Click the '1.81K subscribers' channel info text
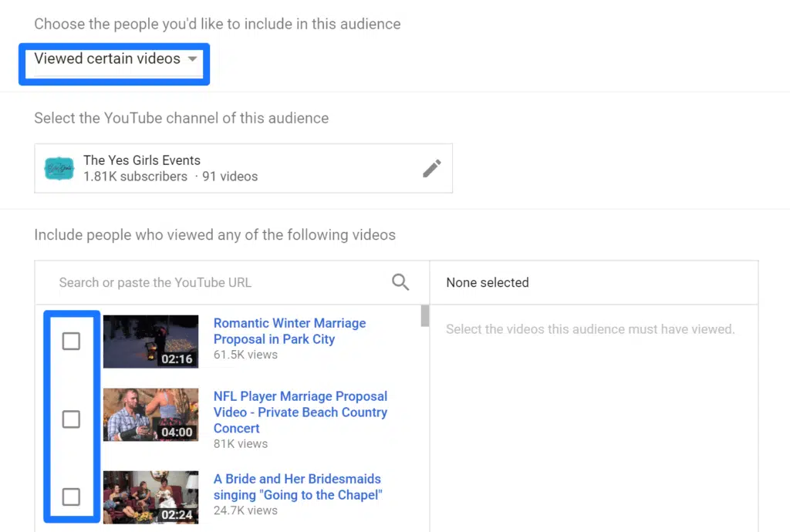The width and height of the screenshot is (790, 532). [x=135, y=177]
